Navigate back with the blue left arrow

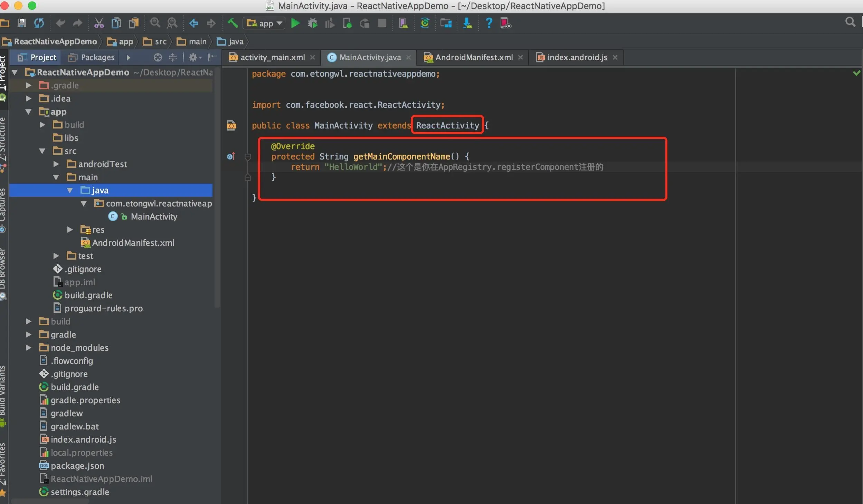pyautogui.click(x=193, y=23)
